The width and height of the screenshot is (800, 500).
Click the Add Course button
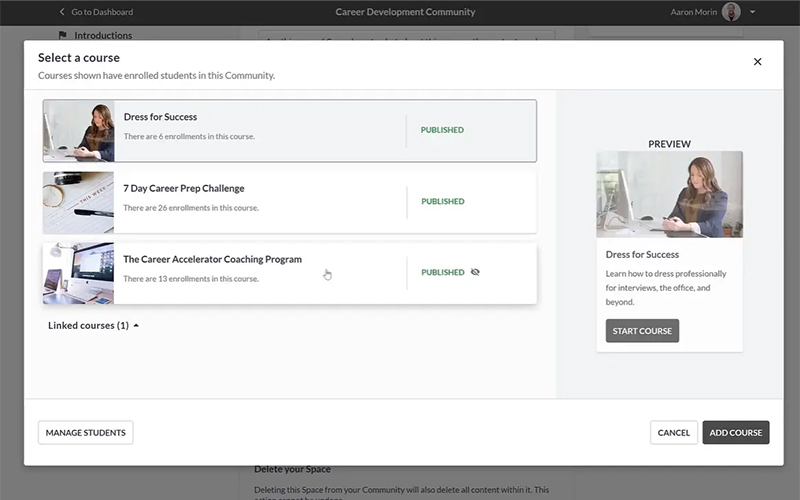(x=736, y=433)
